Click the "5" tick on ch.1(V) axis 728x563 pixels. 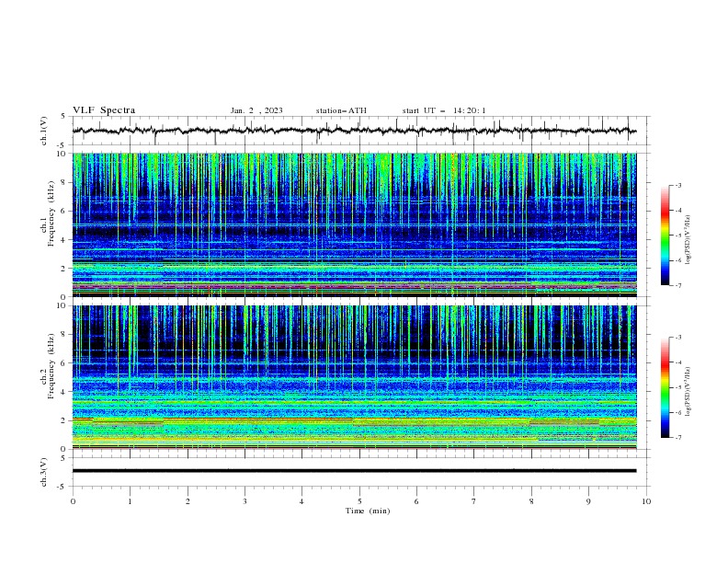[x=64, y=117]
